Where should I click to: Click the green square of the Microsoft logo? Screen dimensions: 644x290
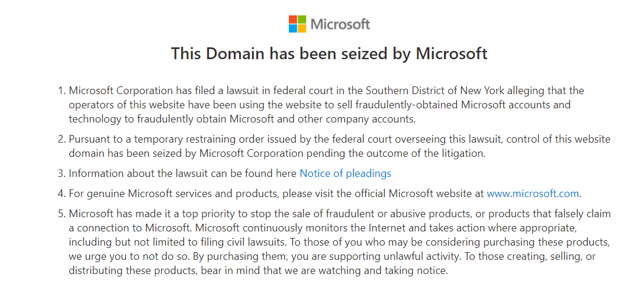pyautogui.click(x=302, y=20)
